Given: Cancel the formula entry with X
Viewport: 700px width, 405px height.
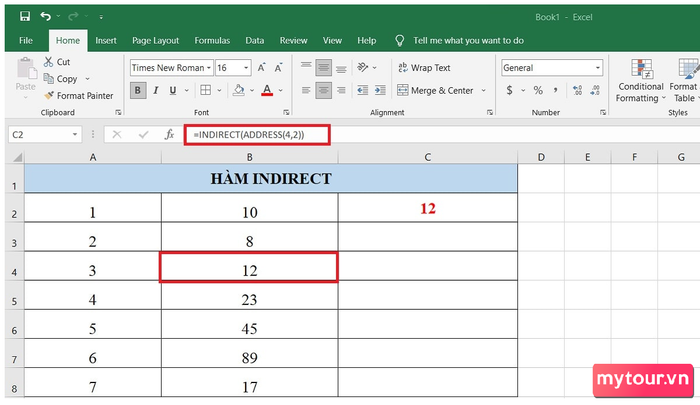Looking at the screenshot, I should [x=117, y=134].
